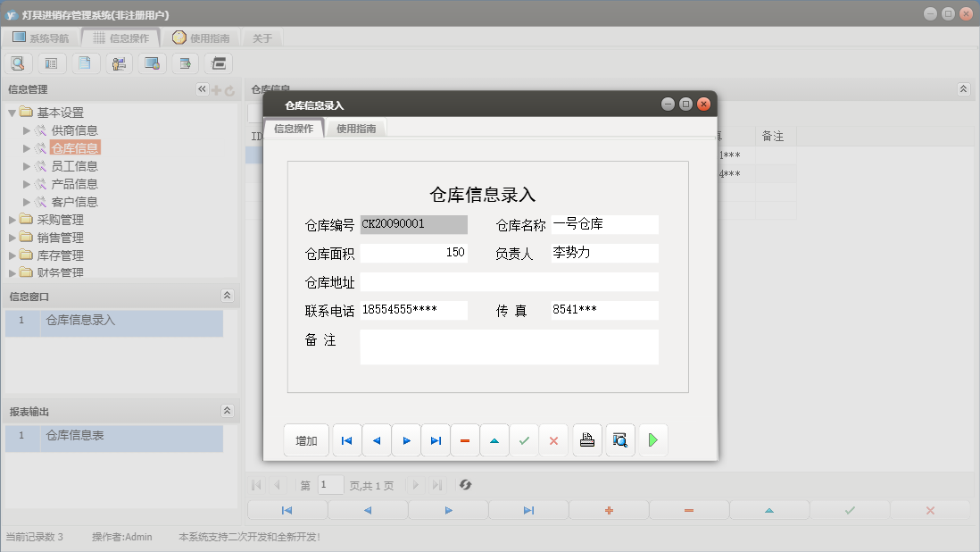Switch to the 使用指南 tab in the dialog
This screenshot has height=552, width=980.
tap(356, 128)
